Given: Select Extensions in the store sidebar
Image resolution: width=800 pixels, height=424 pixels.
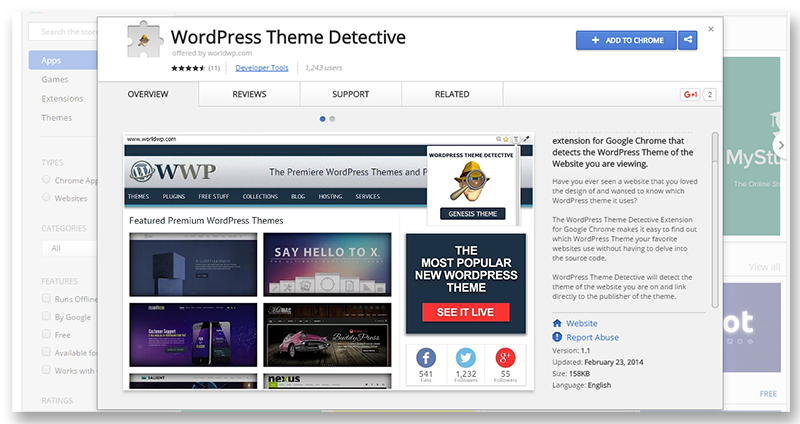Looking at the screenshot, I should [62, 98].
